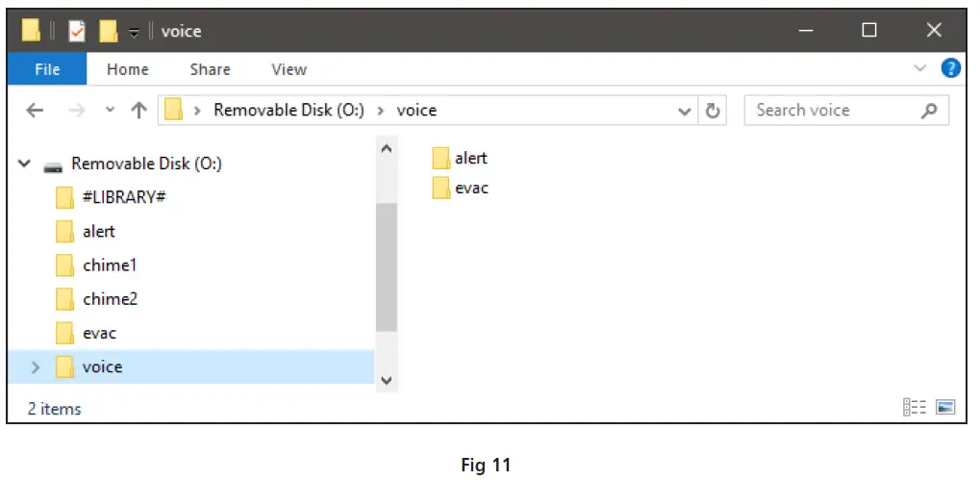Click the Search voice input field

point(832,111)
